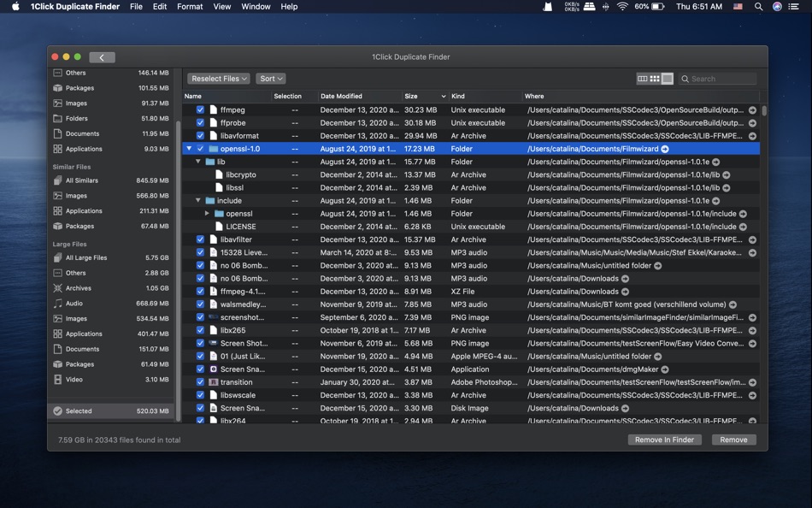Click the sidebar vertical scrollbar

coord(178,269)
